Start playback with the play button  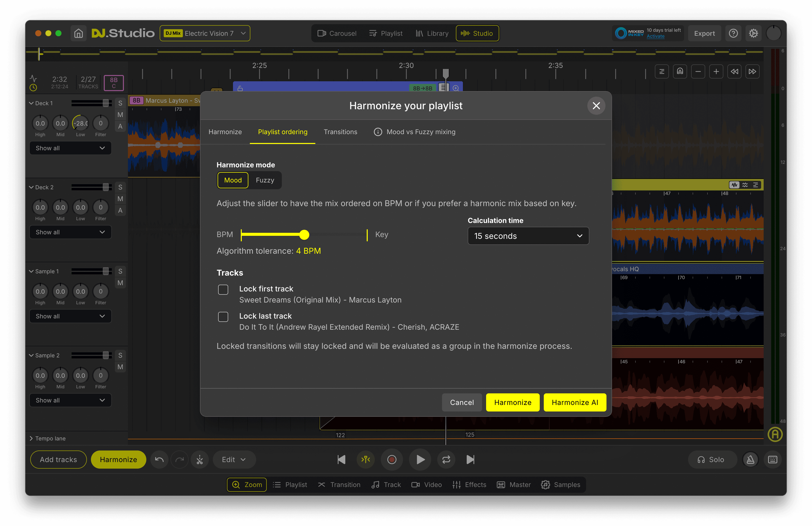(420, 460)
